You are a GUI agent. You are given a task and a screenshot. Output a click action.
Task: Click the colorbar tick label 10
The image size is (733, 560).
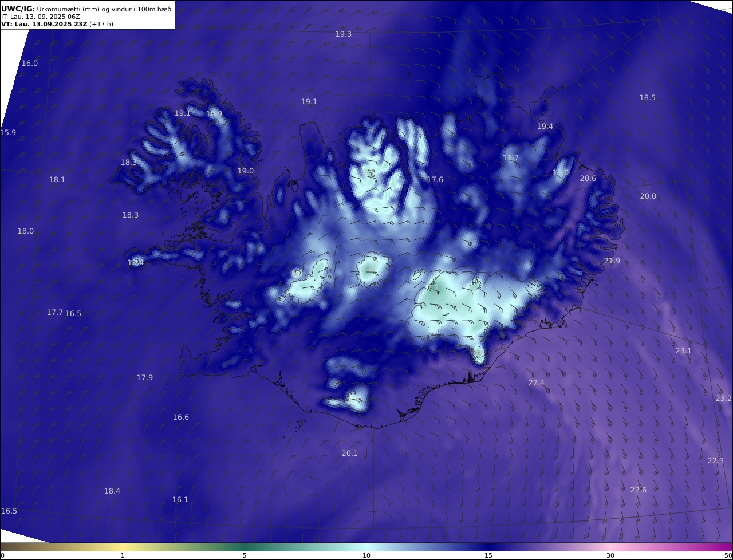(x=366, y=556)
